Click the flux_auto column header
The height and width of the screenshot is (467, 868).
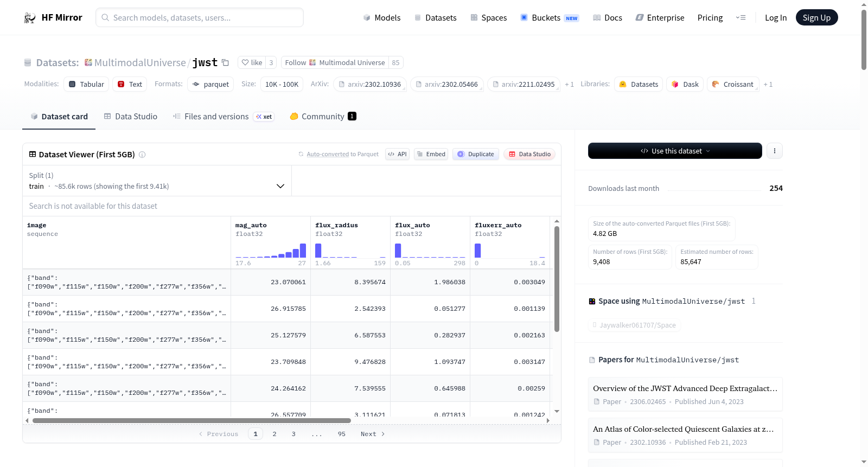point(412,225)
